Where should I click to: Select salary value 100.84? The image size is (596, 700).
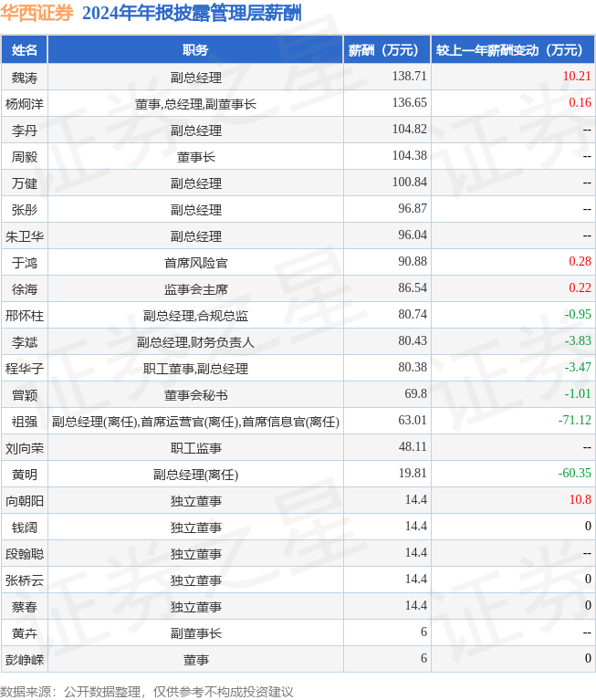[x=410, y=182]
